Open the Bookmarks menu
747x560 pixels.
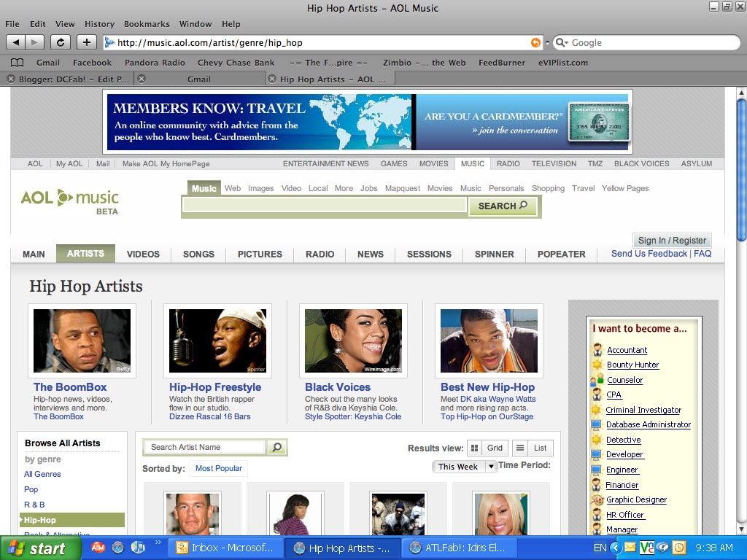[147, 24]
